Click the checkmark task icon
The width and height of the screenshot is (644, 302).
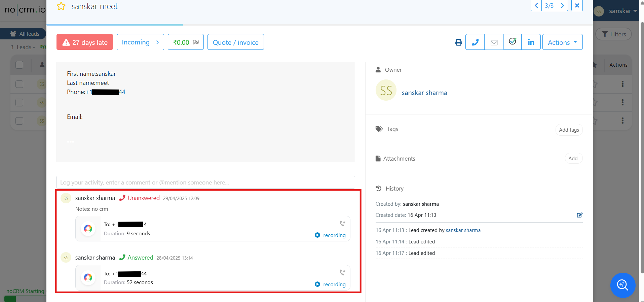pos(513,42)
